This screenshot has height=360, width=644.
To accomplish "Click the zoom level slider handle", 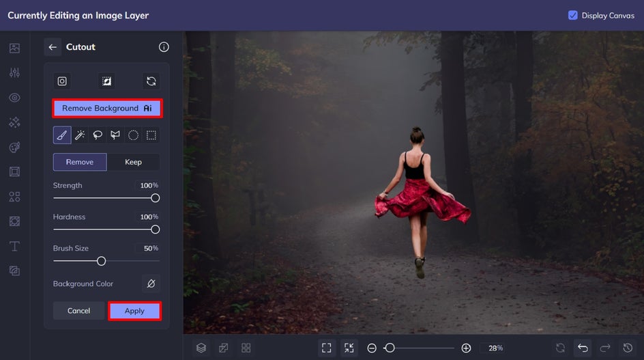I will [390, 348].
